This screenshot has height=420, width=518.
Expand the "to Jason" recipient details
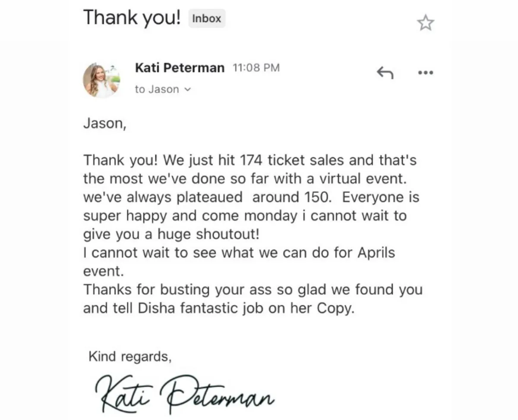click(187, 90)
